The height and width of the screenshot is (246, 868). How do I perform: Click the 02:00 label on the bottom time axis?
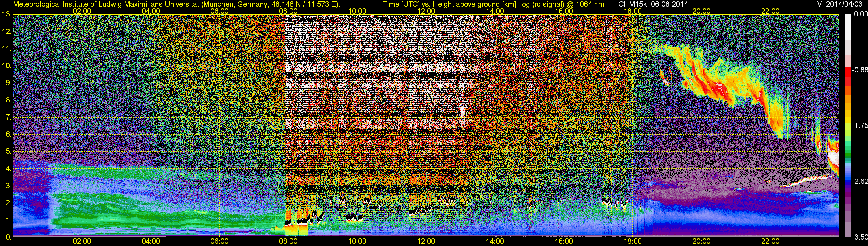(x=82, y=241)
